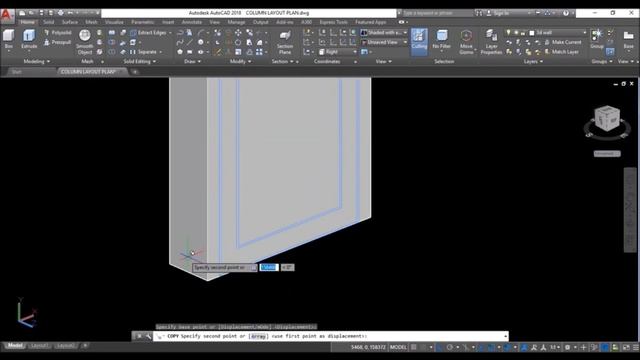Choose the Polysolid tool

click(58, 32)
